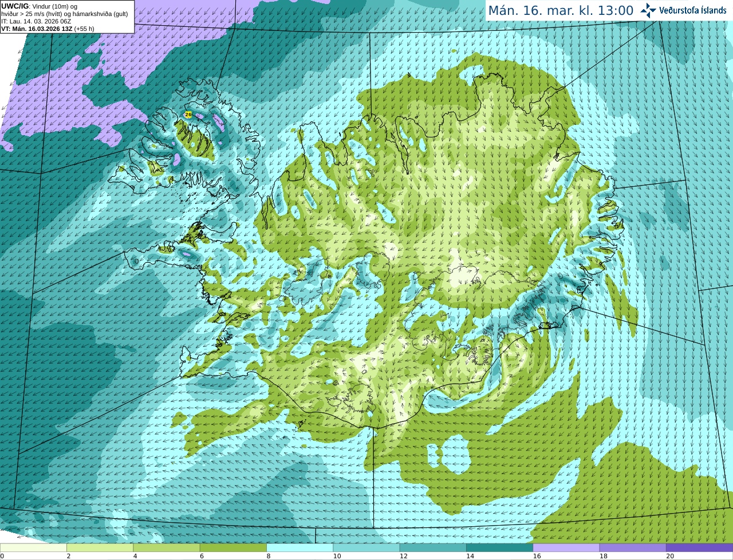Select the 16–18 m/s lavender legend swatch
Image resolution: width=733 pixels, height=560 pixels.
point(566,548)
